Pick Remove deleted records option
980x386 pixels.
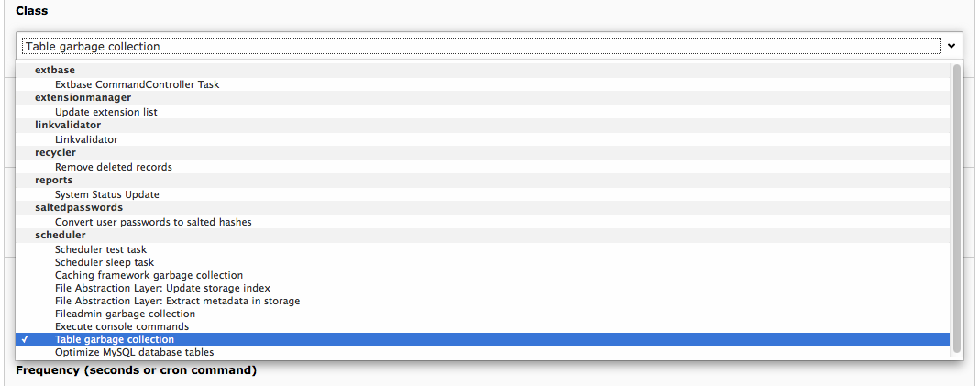coord(114,167)
